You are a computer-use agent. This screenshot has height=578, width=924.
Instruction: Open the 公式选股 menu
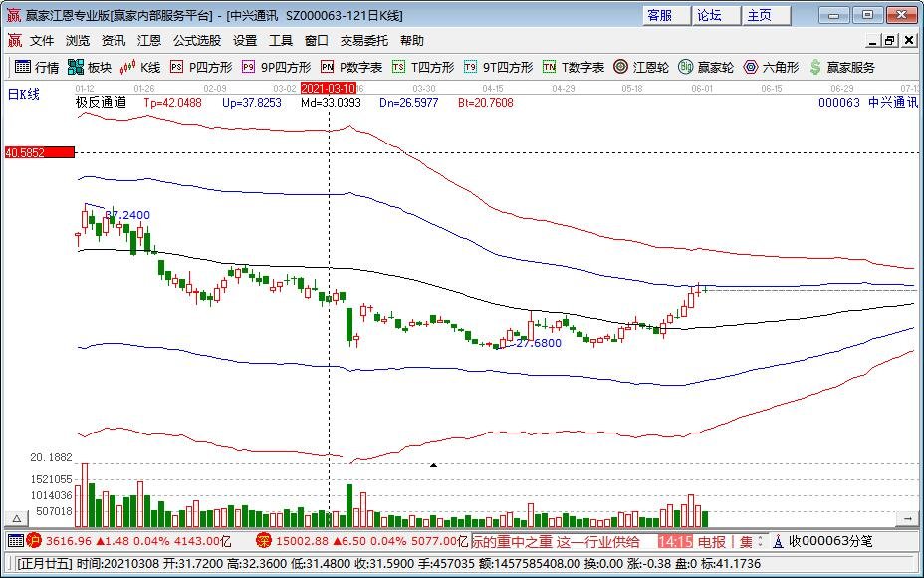pos(197,41)
